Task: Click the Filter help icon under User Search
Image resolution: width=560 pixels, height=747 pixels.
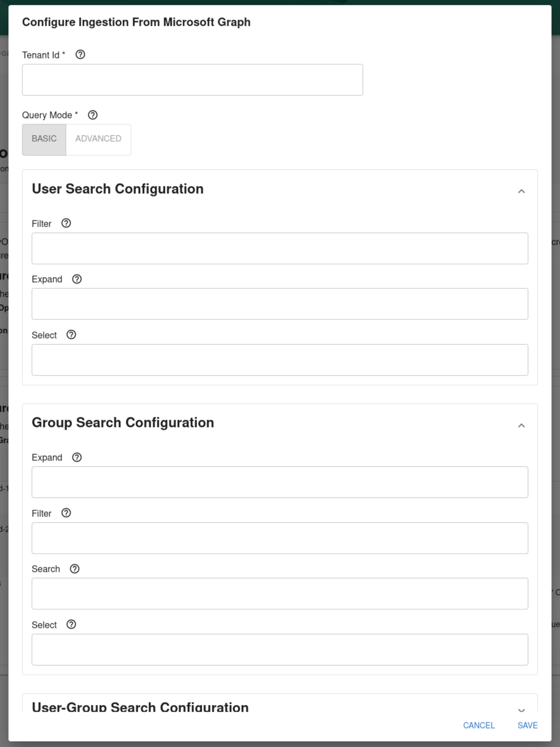Action: (x=66, y=223)
